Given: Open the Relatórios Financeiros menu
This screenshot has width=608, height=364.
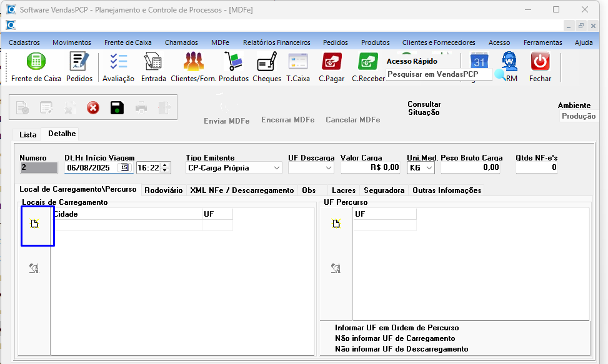Looking at the screenshot, I should [x=276, y=42].
